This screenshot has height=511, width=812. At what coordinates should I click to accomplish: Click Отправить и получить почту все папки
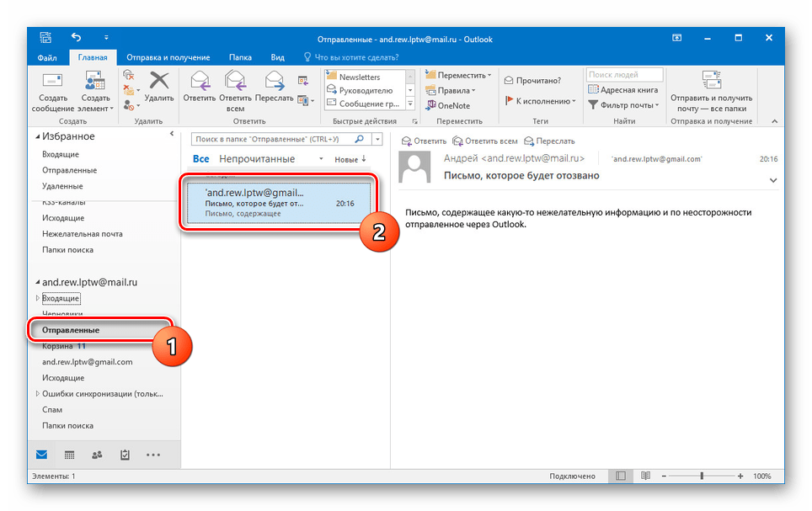click(x=712, y=92)
